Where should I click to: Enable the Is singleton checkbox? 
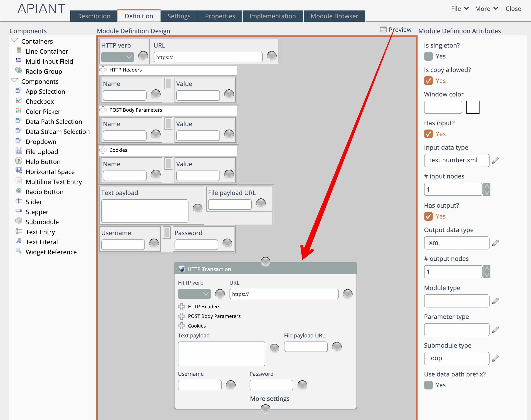pyautogui.click(x=428, y=56)
